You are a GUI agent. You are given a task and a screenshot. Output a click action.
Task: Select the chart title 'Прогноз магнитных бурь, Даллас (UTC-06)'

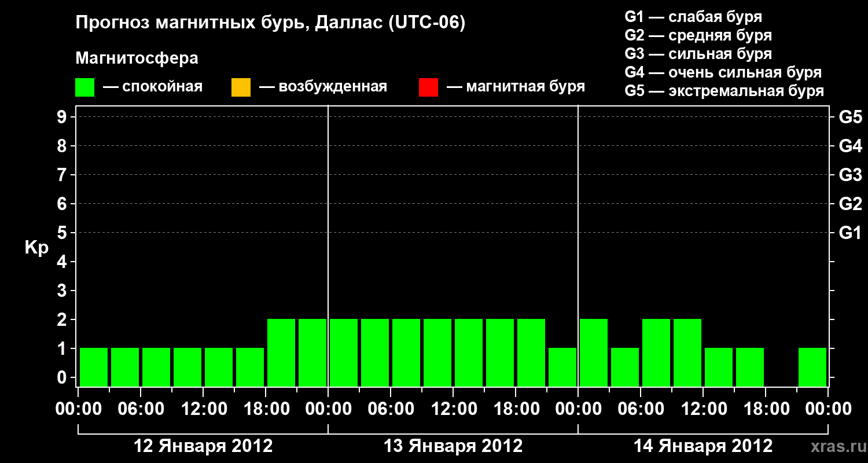(271, 23)
